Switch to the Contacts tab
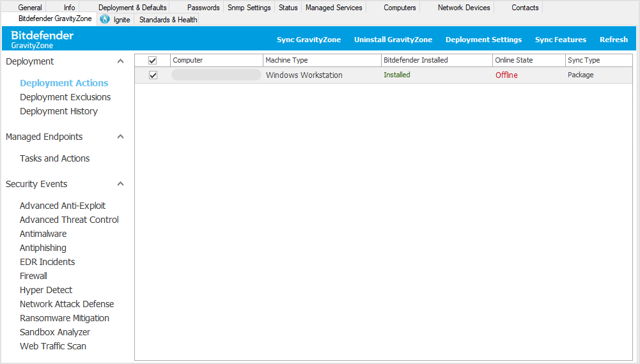Image resolution: width=640 pixels, height=364 pixels. click(x=525, y=7)
